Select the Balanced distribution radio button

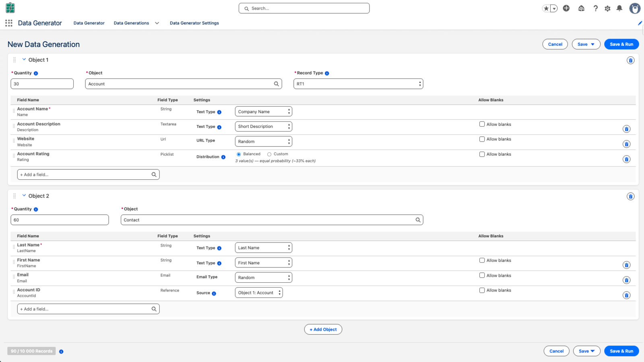coord(239,154)
